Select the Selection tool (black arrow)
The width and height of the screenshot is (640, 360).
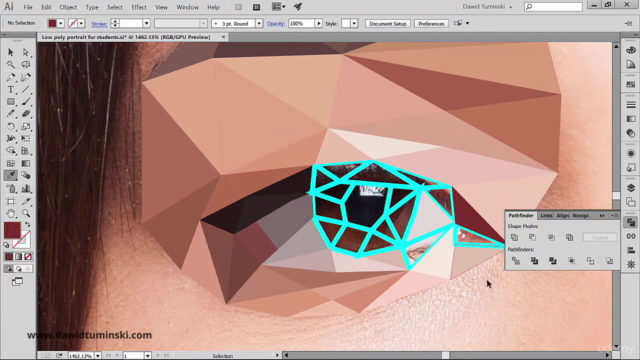(x=11, y=52)
